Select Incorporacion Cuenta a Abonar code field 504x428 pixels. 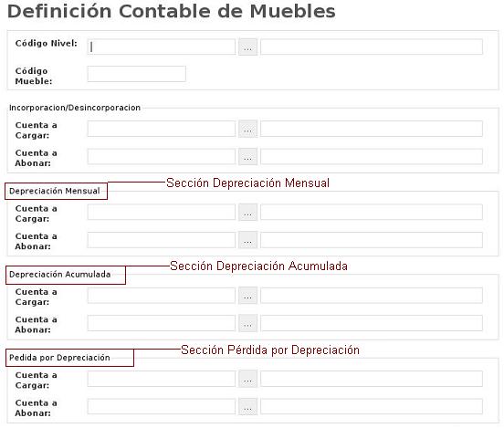click(x=161, y=156)
